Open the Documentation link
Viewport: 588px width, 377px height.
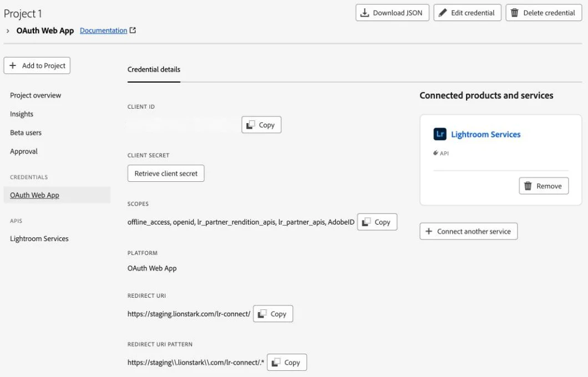[104, 30]
